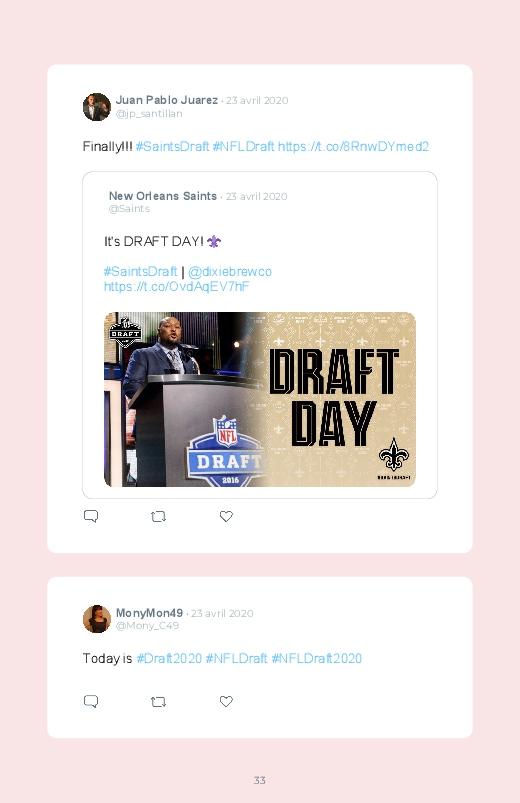This screenshot has height=803, width=520.
Task: Click #SaintsDraft hashtag in quoted Saints tweet
Action: click(140, 271)
